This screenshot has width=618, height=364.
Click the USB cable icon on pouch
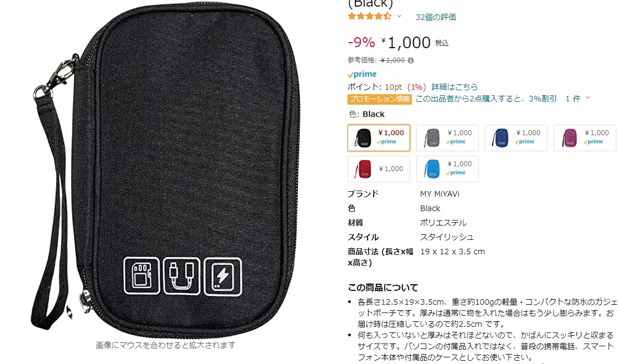click(x=182, y=276)
